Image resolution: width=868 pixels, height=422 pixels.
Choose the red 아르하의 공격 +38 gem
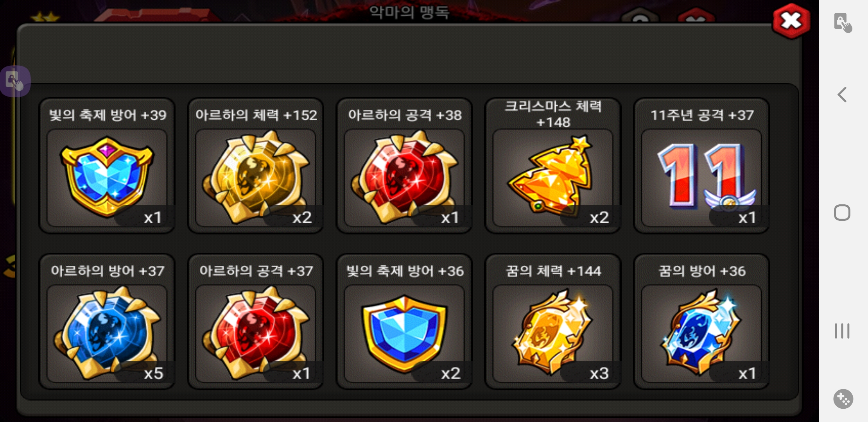[404, 178]
